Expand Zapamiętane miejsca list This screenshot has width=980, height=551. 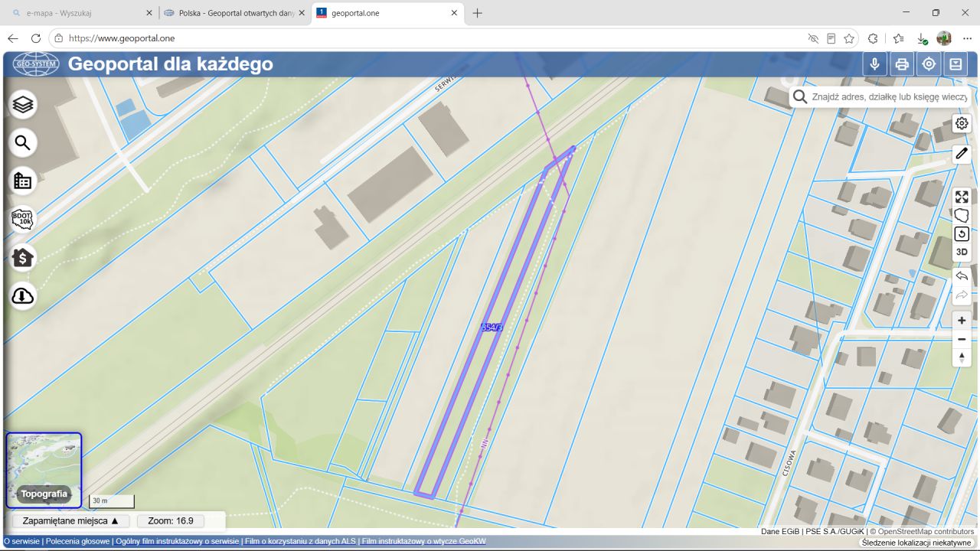click(71, 521)
